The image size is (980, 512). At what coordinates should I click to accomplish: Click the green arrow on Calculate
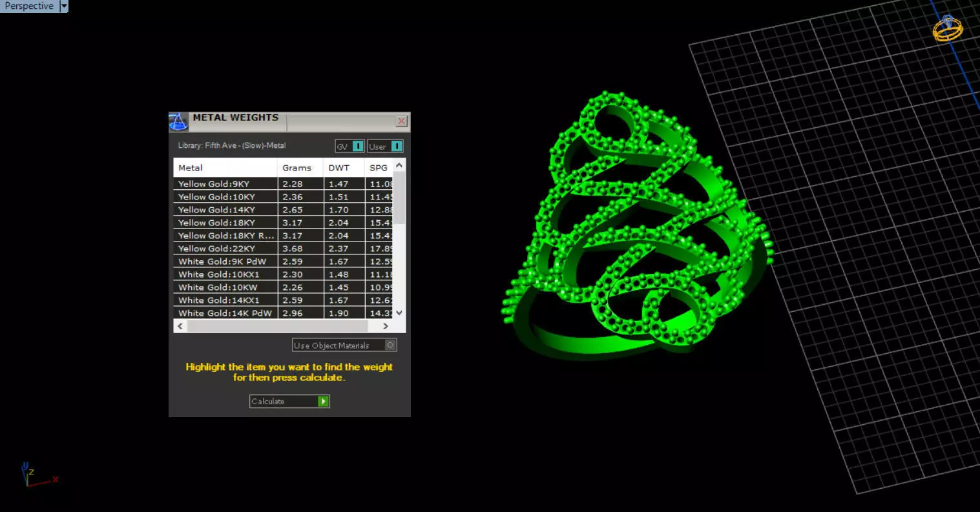coord(324,402)
